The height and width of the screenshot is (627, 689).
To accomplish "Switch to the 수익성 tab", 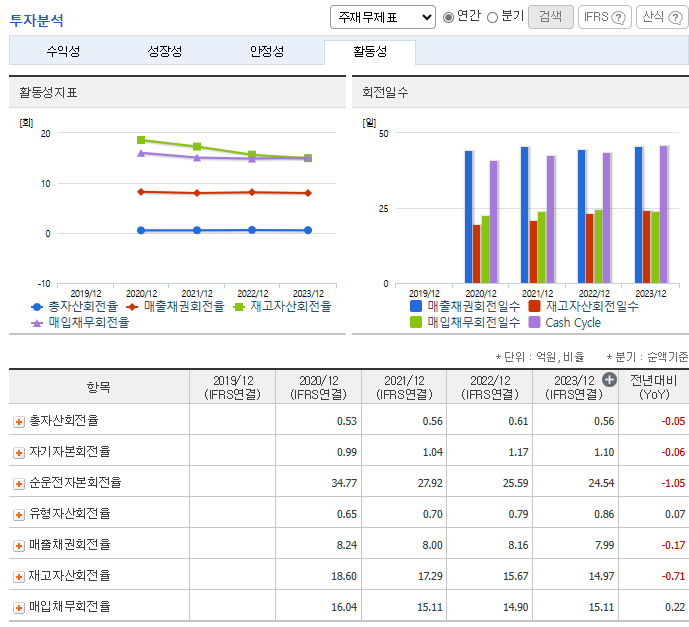I will (x=63, y=51).
